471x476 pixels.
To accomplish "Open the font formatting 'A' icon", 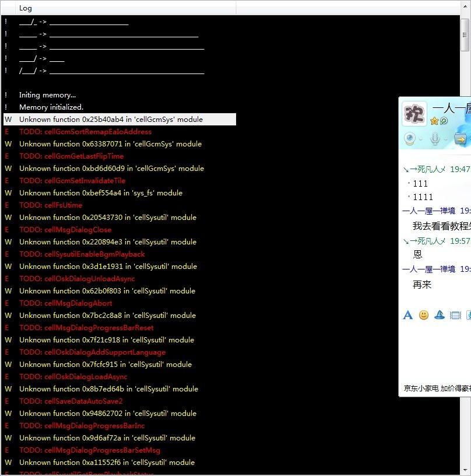I will click(407, 315).
